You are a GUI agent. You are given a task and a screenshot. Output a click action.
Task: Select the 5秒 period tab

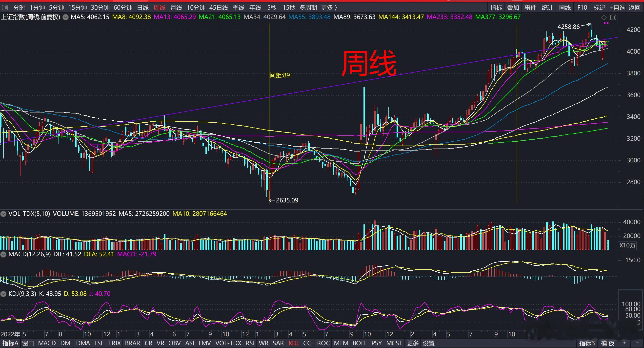click(x=272, y=8)
